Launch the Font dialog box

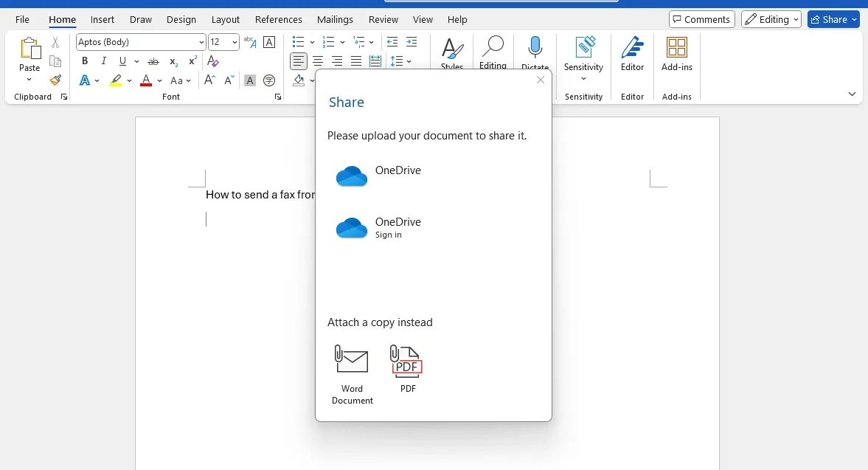[x=278, y=97]
